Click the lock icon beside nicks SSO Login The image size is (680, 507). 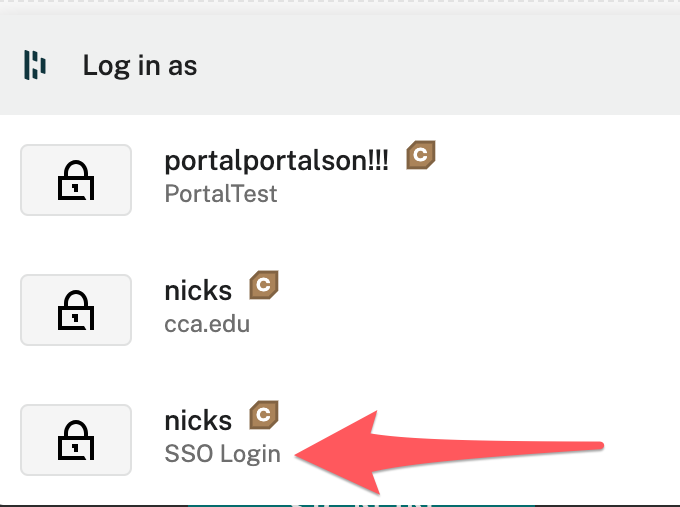[x=76, y=440]
